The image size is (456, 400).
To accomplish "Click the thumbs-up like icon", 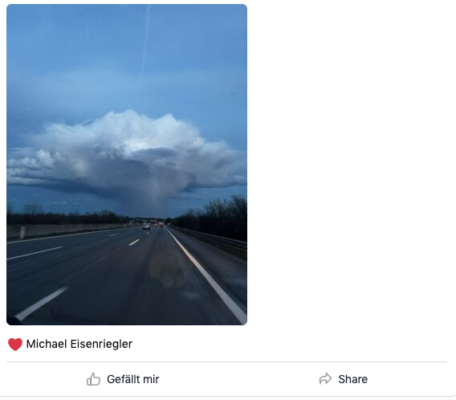I will pyautogui.click(x=93, y=379).
